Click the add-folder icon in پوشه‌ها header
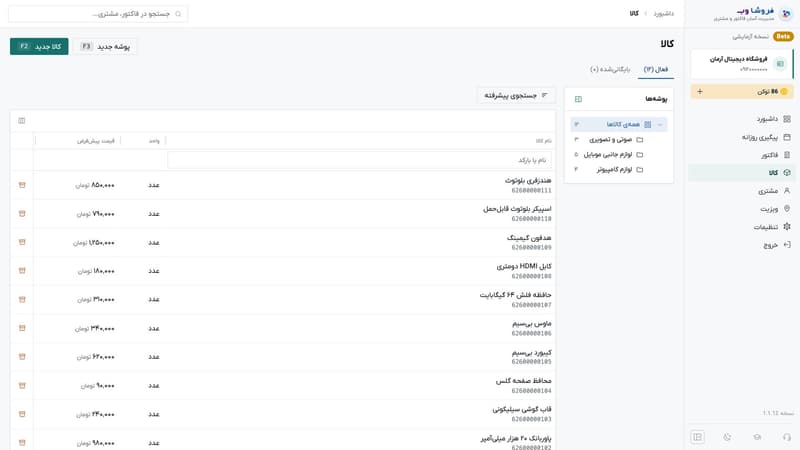Viewport: 800px width, 450px height. tap(578, 99)
